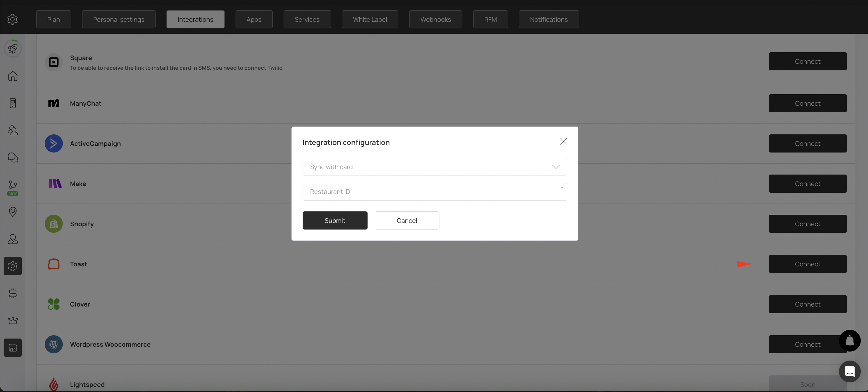
Task: Expand the Sync with card dropdown
Action: [x=434, y=166]
